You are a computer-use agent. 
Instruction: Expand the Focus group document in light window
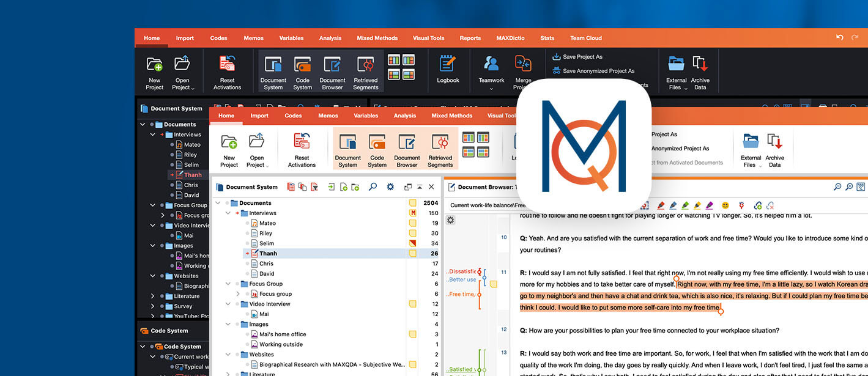pos(239,294)
